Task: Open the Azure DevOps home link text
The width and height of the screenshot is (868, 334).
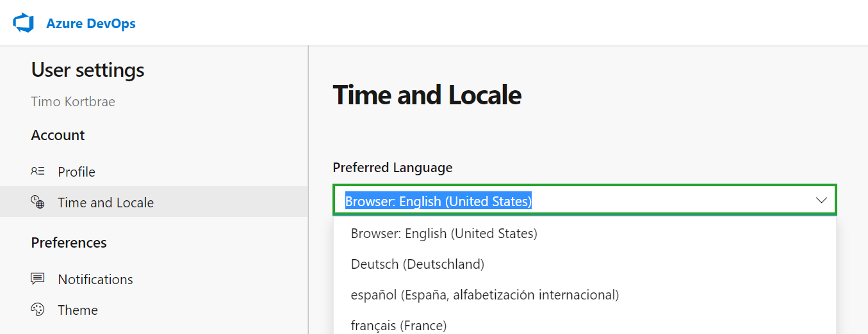Action: [90, 24]
